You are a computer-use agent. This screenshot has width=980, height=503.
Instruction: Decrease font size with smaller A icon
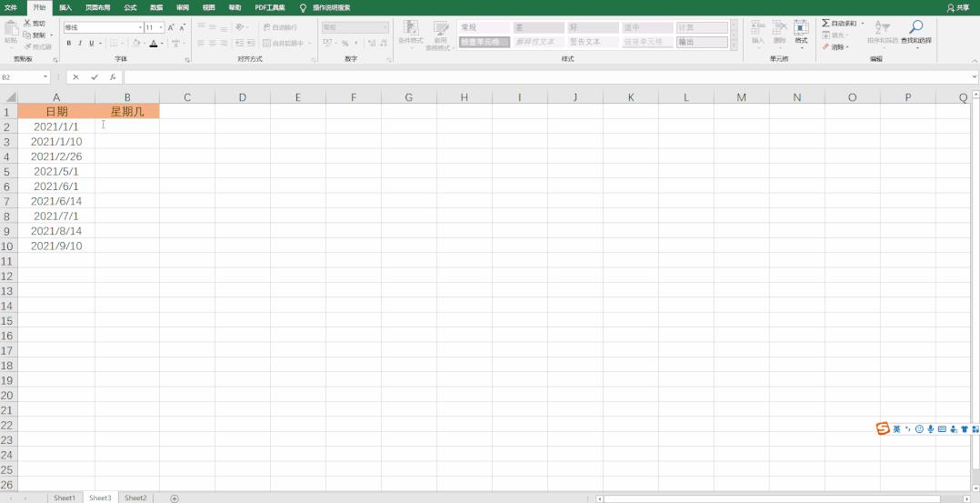(182, 27)
